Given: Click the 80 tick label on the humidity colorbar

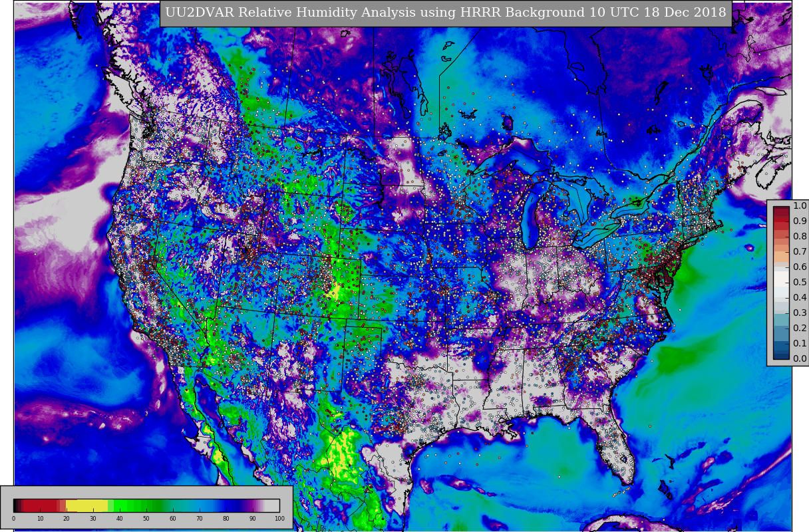Looking at the screenshot, I should click(226, 518).
